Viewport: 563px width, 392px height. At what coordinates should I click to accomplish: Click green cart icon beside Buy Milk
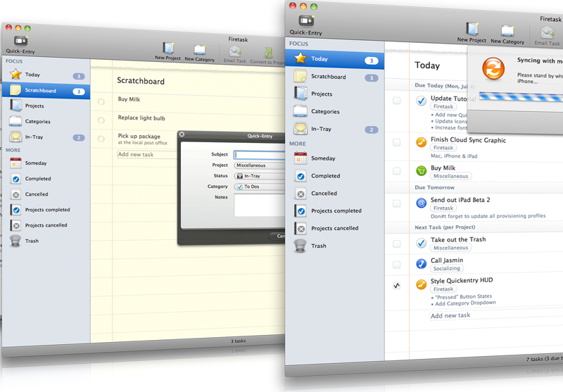pyautogui.click(x=421, y=171)
